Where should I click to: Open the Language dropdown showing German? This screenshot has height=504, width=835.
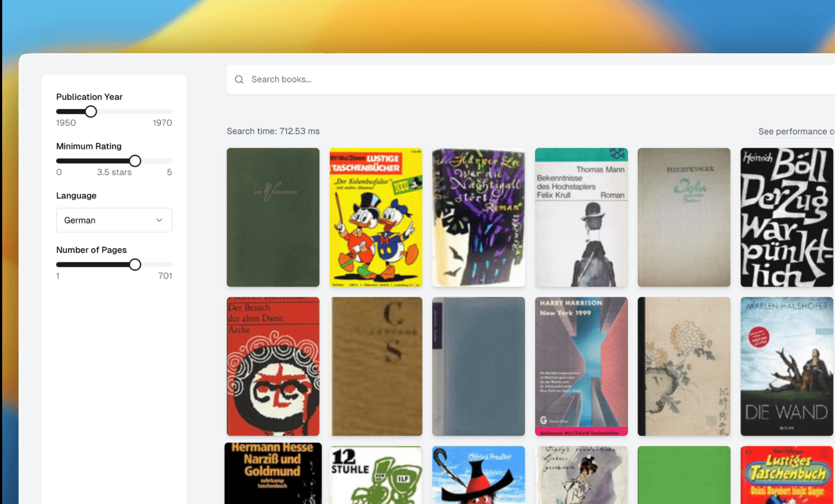(114, 220)
